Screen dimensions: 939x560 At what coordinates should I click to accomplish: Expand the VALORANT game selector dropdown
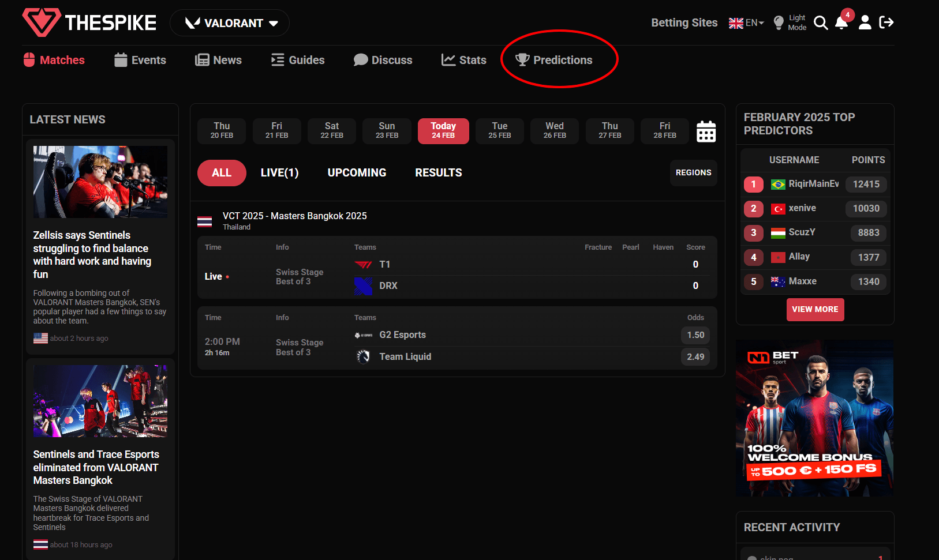(230, 23)
